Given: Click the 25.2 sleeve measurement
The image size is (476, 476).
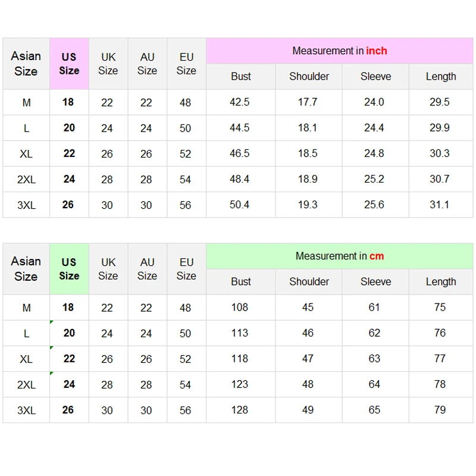Looking at the screenshot, I should [x=374, y=179].
